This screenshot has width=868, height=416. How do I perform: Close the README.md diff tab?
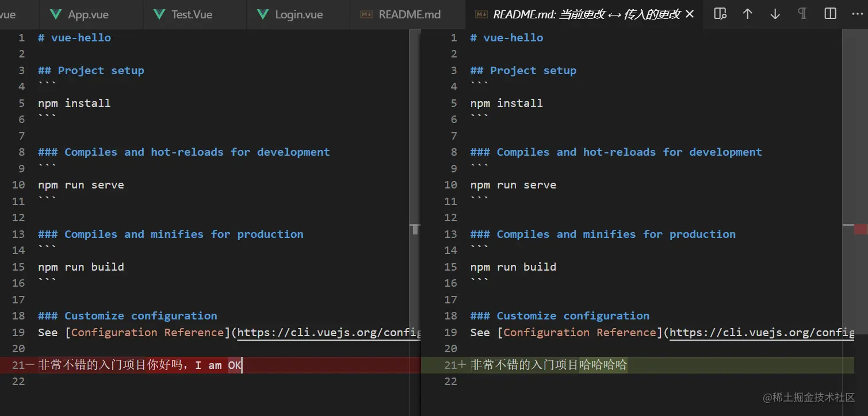point(690,14)
